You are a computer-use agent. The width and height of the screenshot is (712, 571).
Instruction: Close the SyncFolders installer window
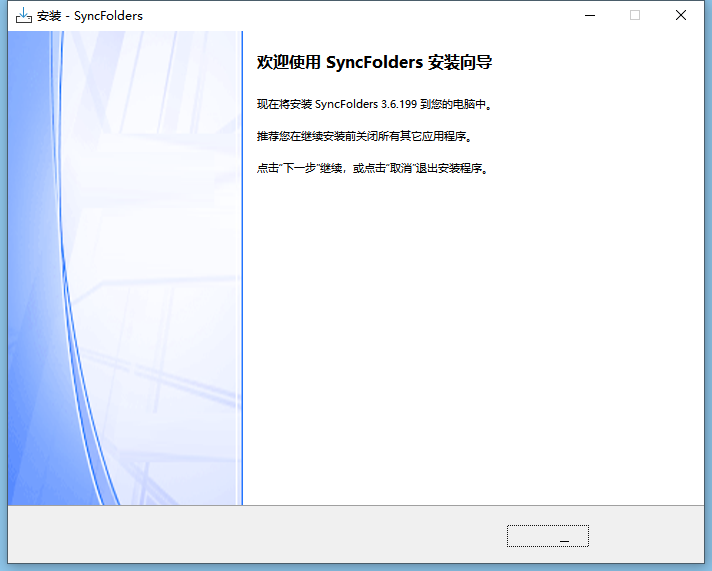click(x=681, y=15)
